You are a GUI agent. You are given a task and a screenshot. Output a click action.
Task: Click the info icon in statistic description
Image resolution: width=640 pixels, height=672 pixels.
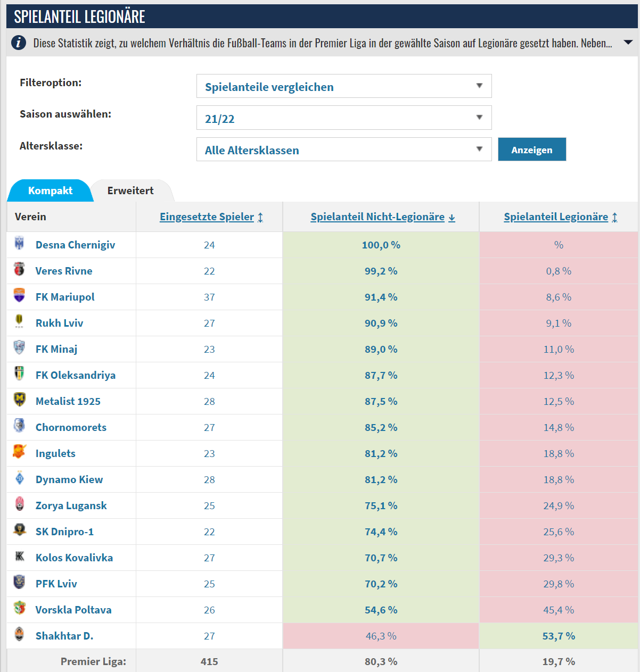tap(18, 43)
